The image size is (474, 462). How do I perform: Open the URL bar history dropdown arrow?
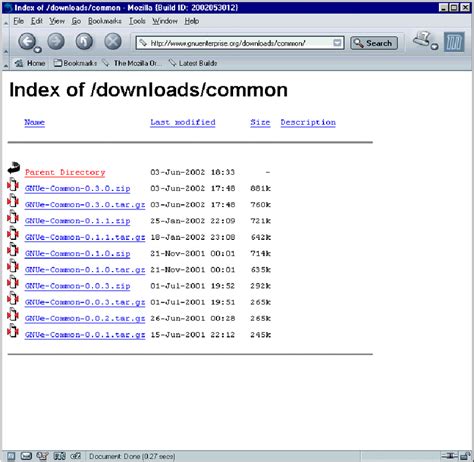337,43
